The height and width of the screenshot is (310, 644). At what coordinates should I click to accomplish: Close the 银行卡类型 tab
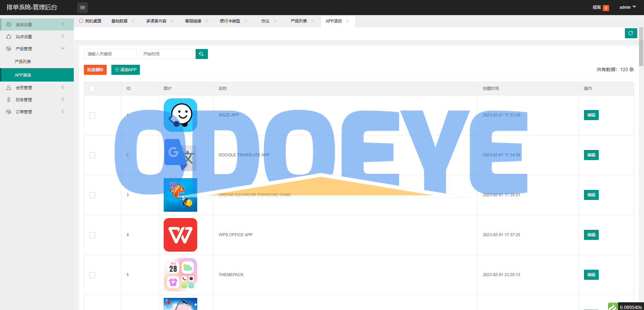coord(246,21)
